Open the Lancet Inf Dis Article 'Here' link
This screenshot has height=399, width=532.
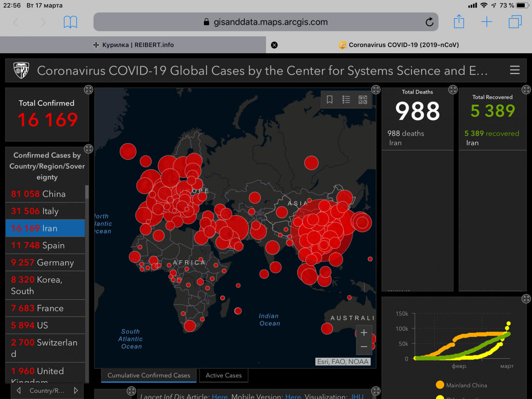click(220, 396)
